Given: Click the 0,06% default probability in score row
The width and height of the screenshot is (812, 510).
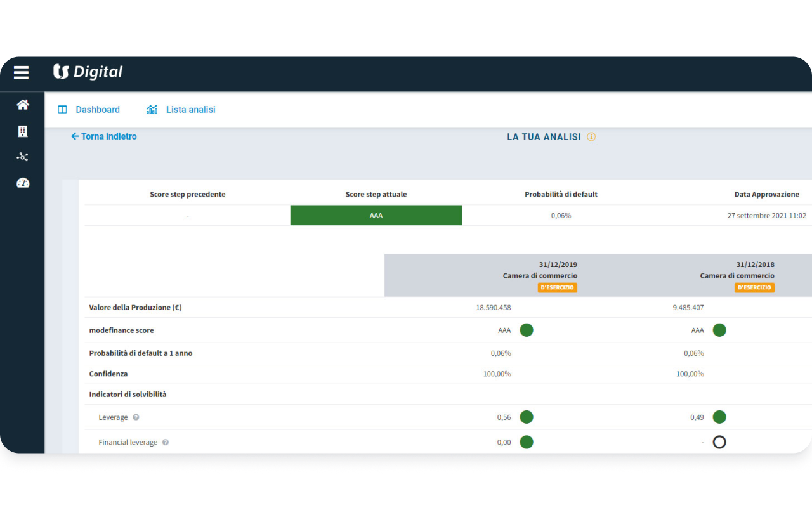Looking at the screenshot, I should click(561, 216).
